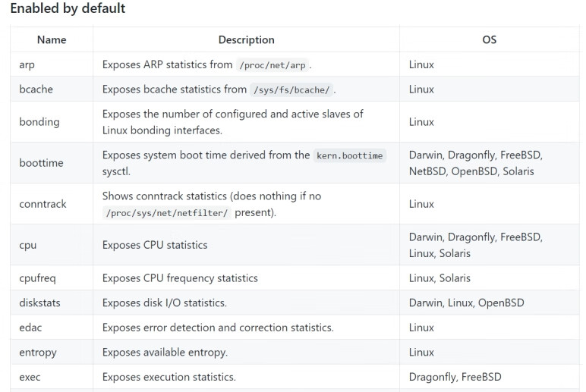586x392 pixels.
Task: Select the conntrack collector name
Action: pyautogui.click(x=43, y=204)
